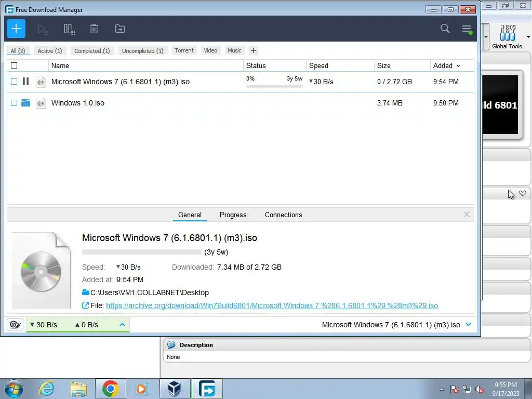The width and height of the screenshot is (532, 399).
Task: Show hidden system tray icons
Action: click(x=442, y=389)
